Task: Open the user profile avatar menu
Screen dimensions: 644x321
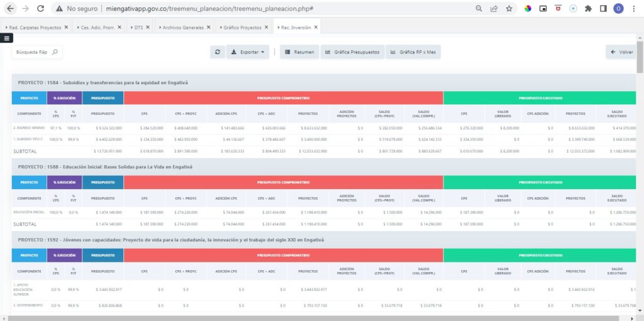Action: click(619, 8)
